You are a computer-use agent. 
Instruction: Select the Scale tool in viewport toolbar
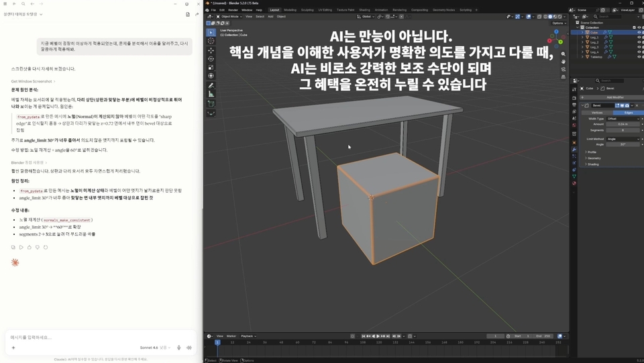click(x=211, y=67)
